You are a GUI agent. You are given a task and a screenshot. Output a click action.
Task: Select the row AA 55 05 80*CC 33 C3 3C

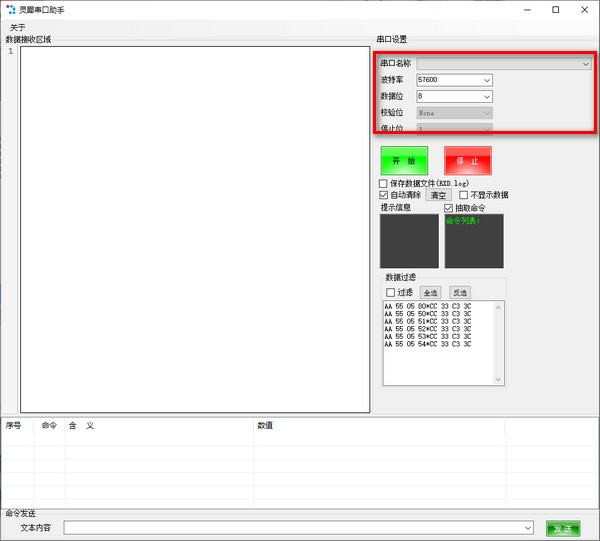(428, 306)
